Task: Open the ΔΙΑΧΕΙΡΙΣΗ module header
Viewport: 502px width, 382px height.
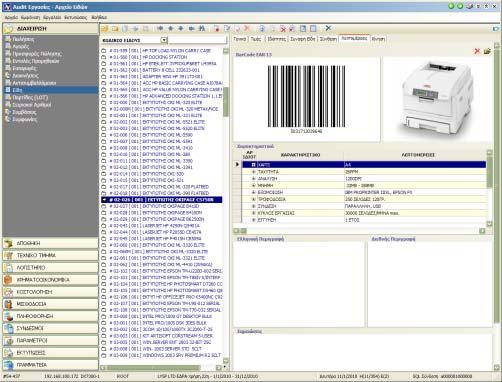Action: click(x=50, y=29)
